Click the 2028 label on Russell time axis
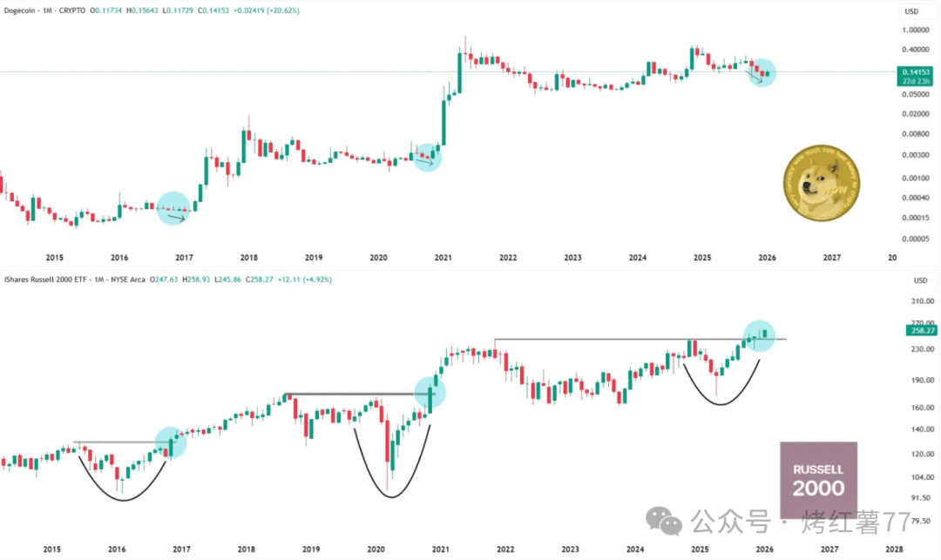 click(893, 550)
